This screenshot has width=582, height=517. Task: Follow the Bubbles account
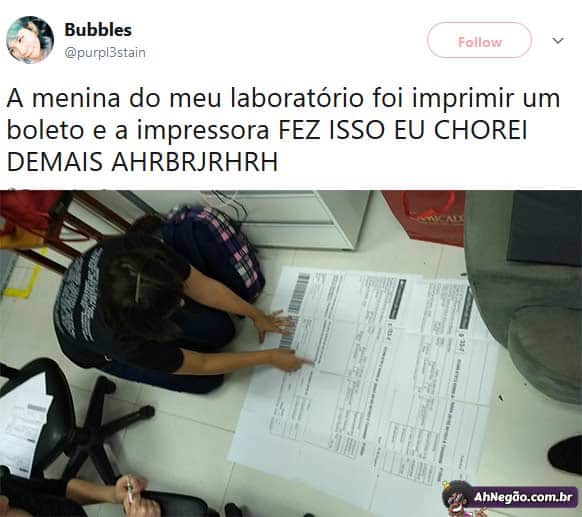tap(479, 40)
